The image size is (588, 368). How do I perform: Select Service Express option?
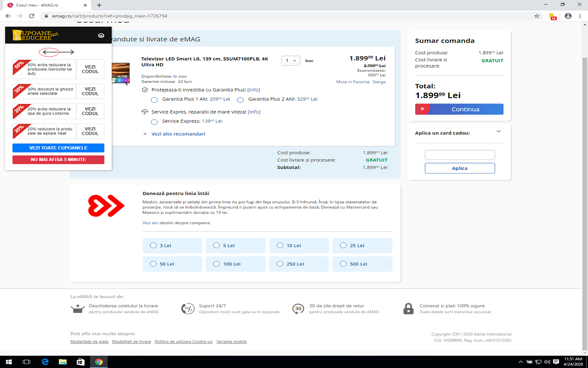pyautogui.click(x=154, y=122)
